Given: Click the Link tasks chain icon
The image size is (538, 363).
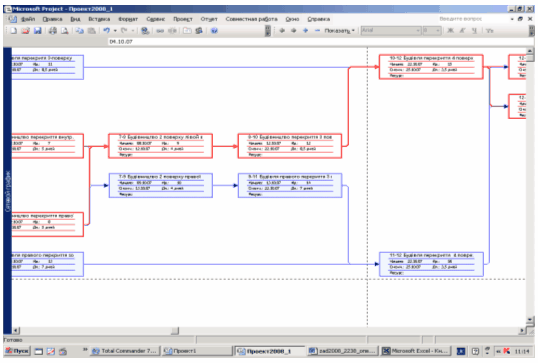Looking at the screenshot, I should pos(160,31).
